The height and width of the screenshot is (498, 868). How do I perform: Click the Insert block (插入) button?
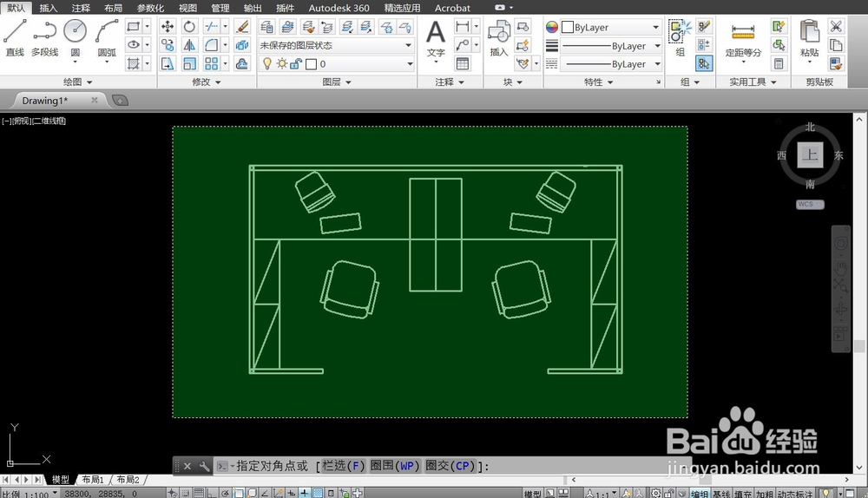(499, 37)
